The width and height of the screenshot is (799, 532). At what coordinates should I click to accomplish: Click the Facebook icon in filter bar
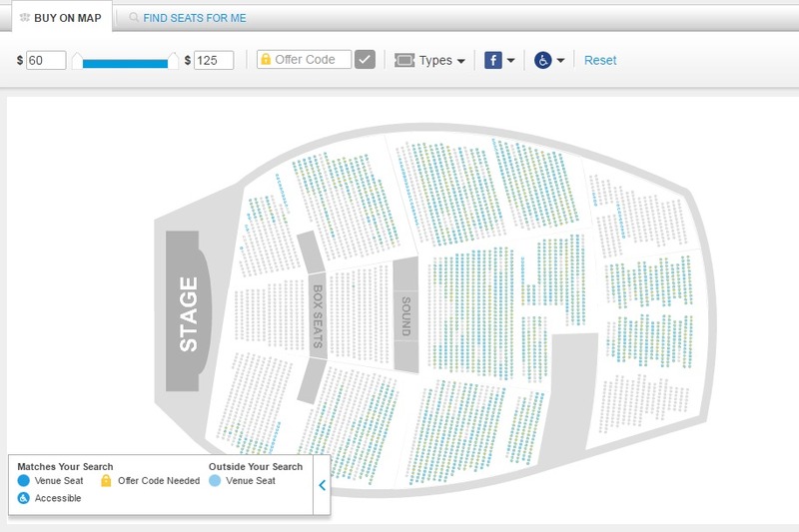492,60
